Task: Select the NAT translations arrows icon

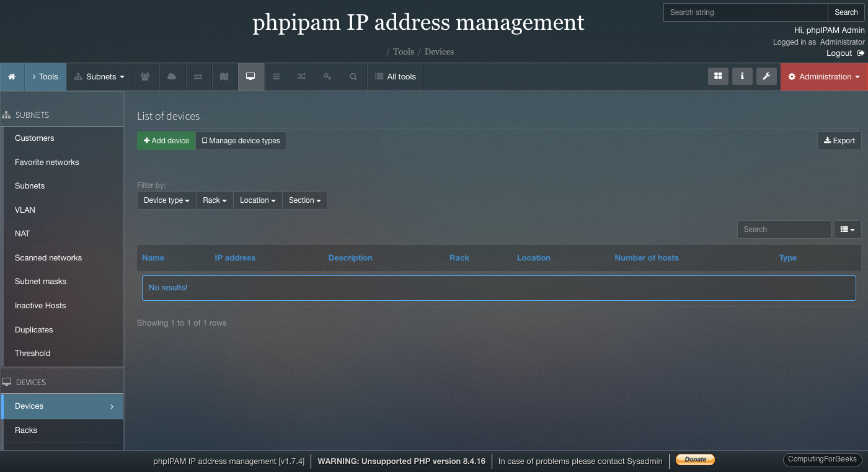Action: click(x=198, y=76)
